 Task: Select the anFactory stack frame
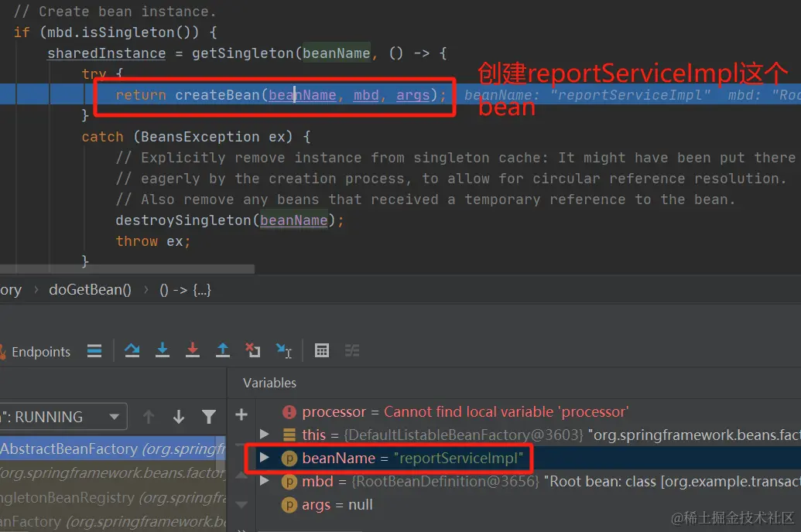click(x=112, y=521)
